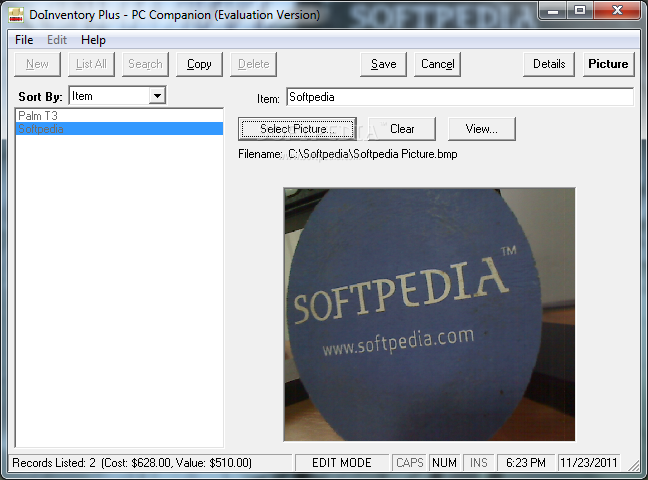Screen dimensions: 648x480
Task: Clear the selected picture
Action: click(402, 129)
